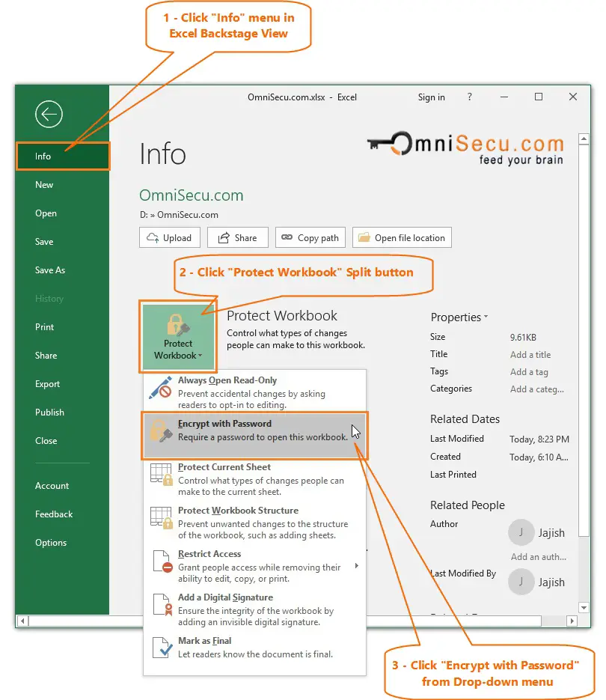Choose Protect Workbook Structure option

pos(254,523)
